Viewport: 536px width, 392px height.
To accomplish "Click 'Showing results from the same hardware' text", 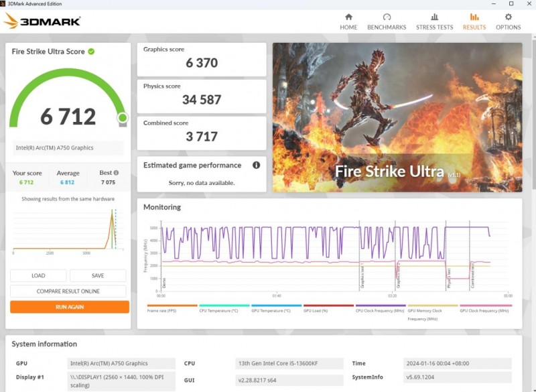I will [x=68, y=199].
